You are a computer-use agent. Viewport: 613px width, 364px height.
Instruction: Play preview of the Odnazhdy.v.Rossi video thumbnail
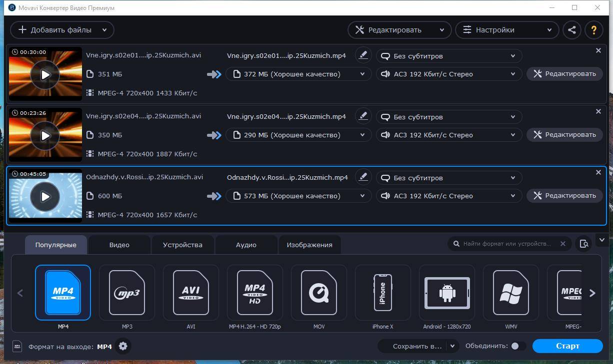click(x=45, y=196)
